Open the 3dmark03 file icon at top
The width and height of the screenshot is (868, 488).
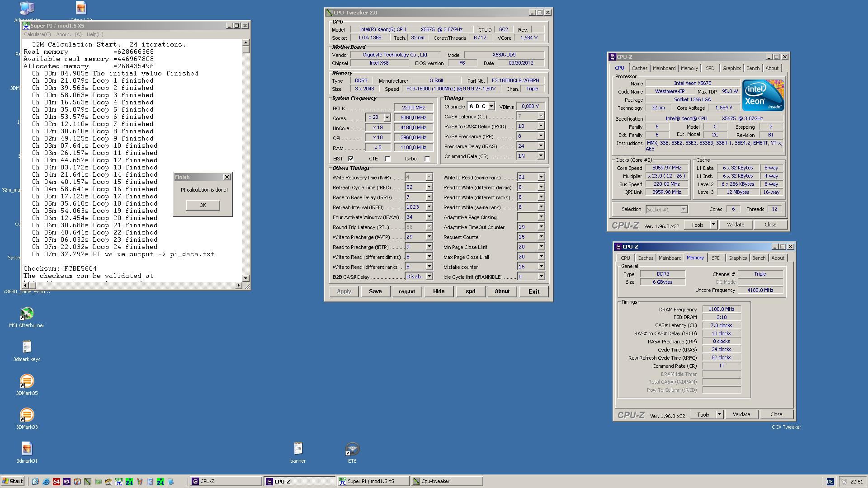click(x=81, y=8)
